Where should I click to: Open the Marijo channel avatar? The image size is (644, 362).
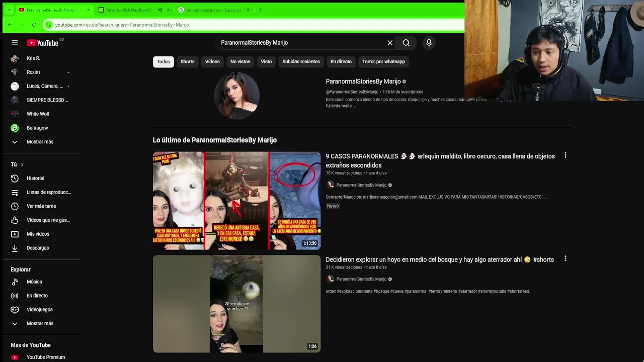click(236, 96)
